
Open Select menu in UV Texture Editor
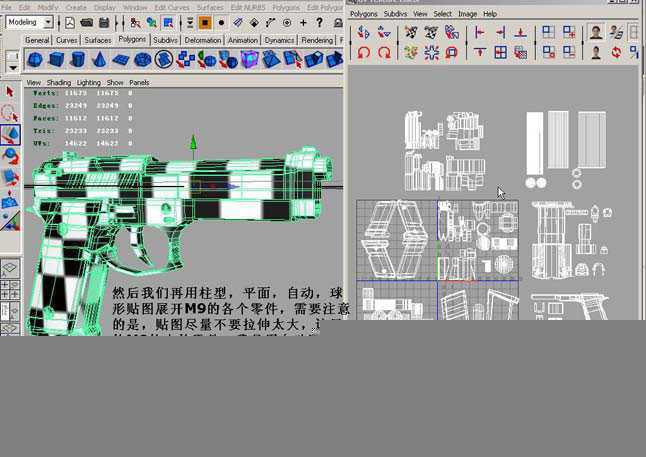[442, 14]
